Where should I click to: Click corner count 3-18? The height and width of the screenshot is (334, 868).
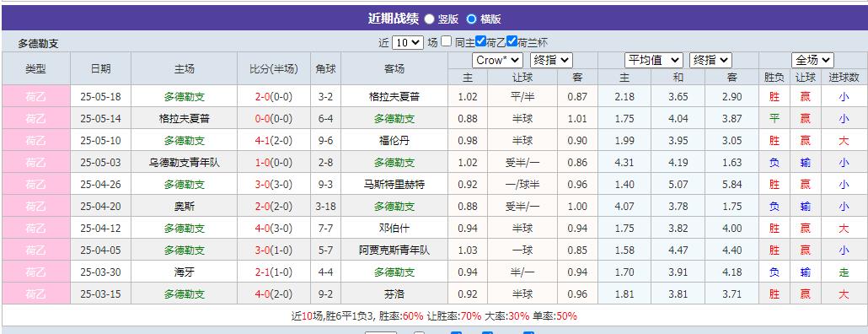pos(325,206)
